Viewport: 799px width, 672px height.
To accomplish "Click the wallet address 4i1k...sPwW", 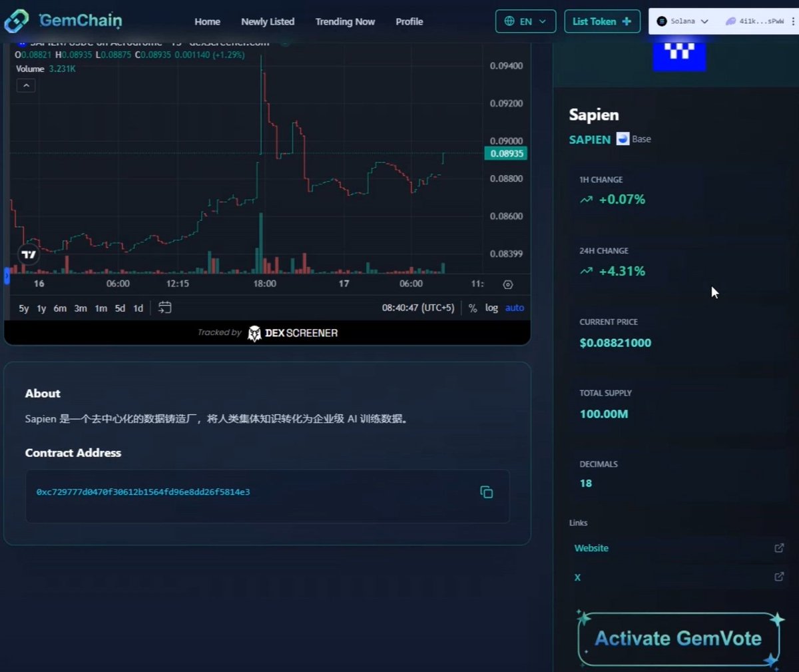I will tap(761, 21).
